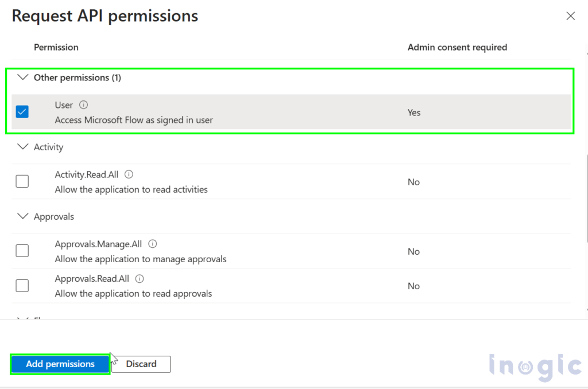Select the Access Microsoft Flow as signed in user row

coord(291,112)
